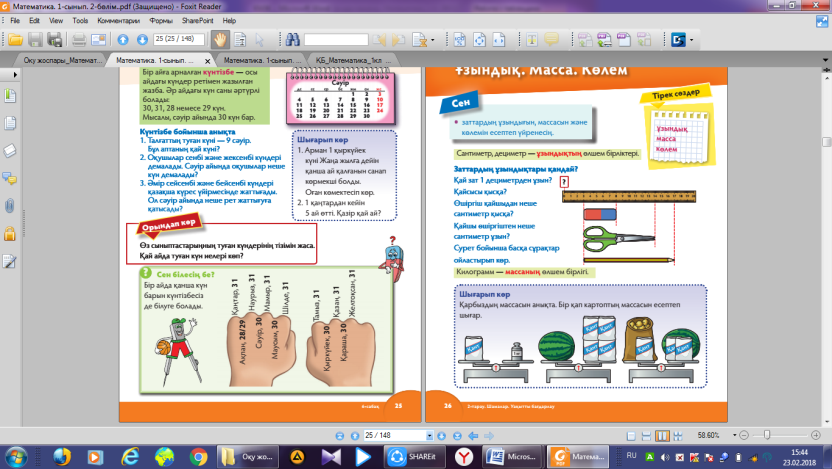Open the Bookmarks panel in sidebar
Image resolution: width=832 pixels, height=469 pixels.
[10, 96]
